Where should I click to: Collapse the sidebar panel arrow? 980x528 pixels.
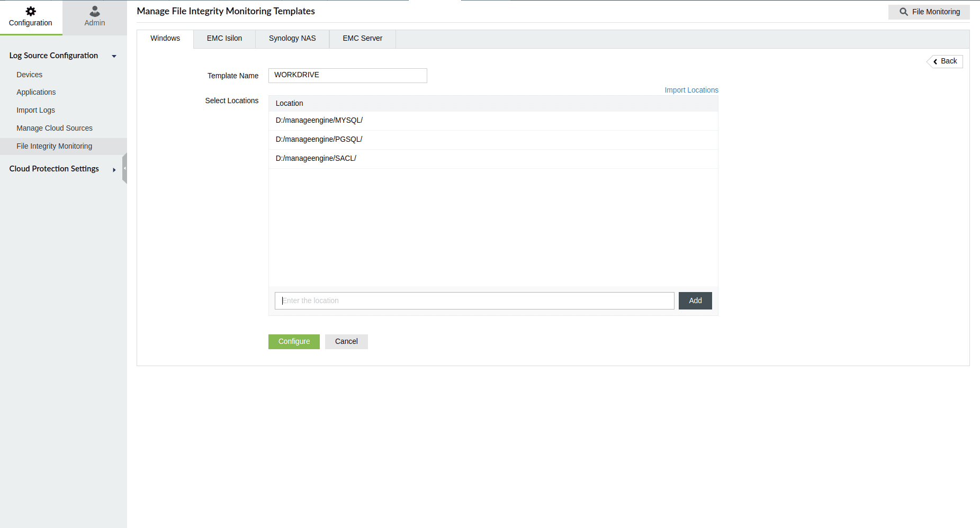pos(125,168)
